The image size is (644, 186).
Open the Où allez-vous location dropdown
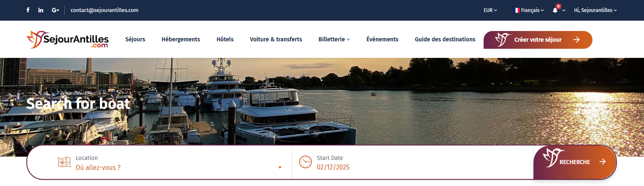click(178, 167)
